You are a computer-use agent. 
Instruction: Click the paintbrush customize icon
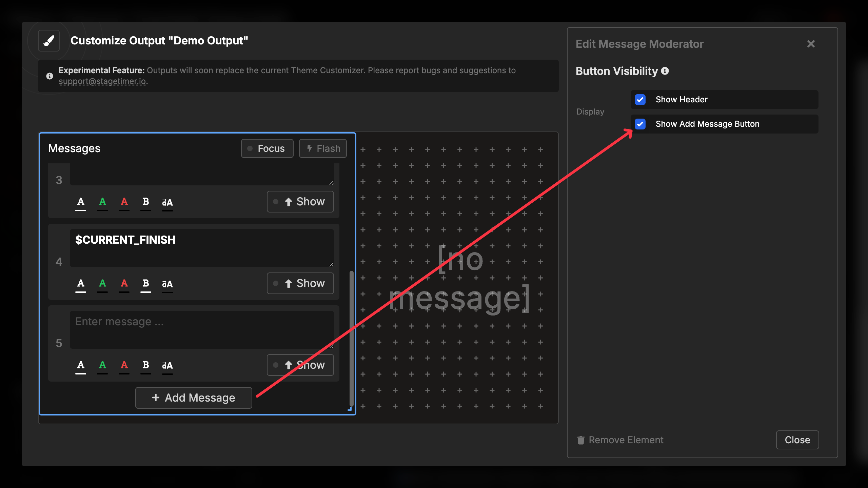pyautogui.click(x=48, y=40)
